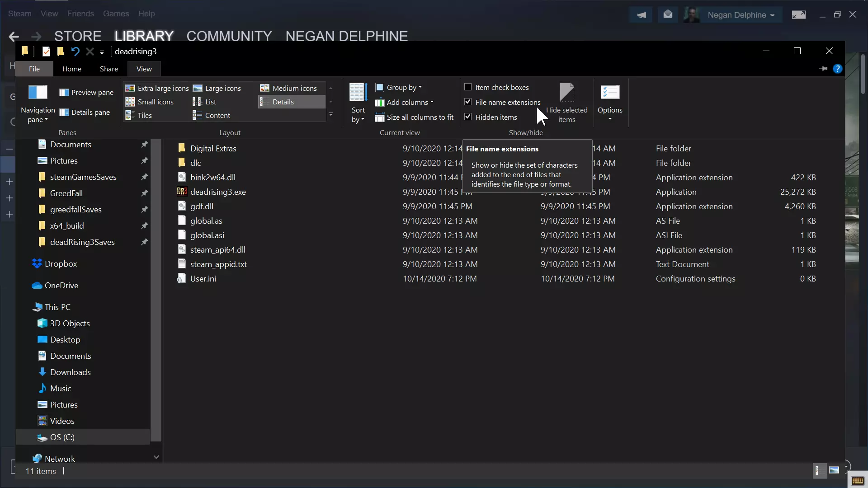Click the Size all columns to fit icon
The height and width of the screenshot is (488, 868).
380,117
